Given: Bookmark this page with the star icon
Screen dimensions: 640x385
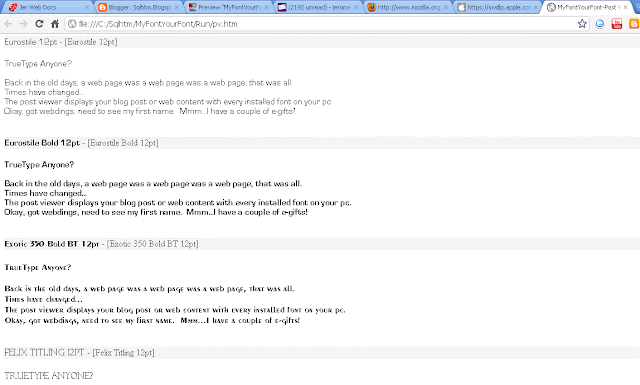Looking at the screenshot, I should (x=582, y=24).
